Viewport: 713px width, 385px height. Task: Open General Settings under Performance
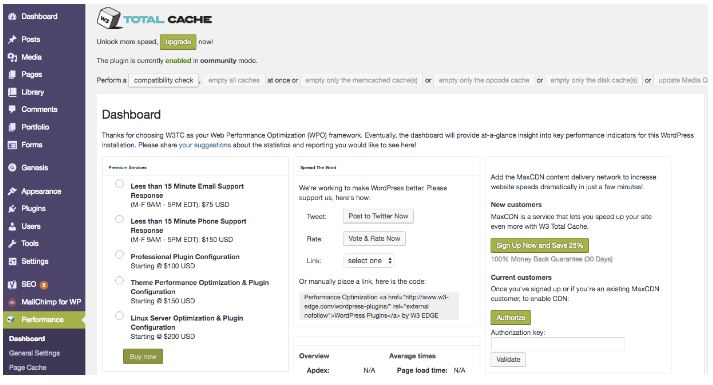pos(34,353)
